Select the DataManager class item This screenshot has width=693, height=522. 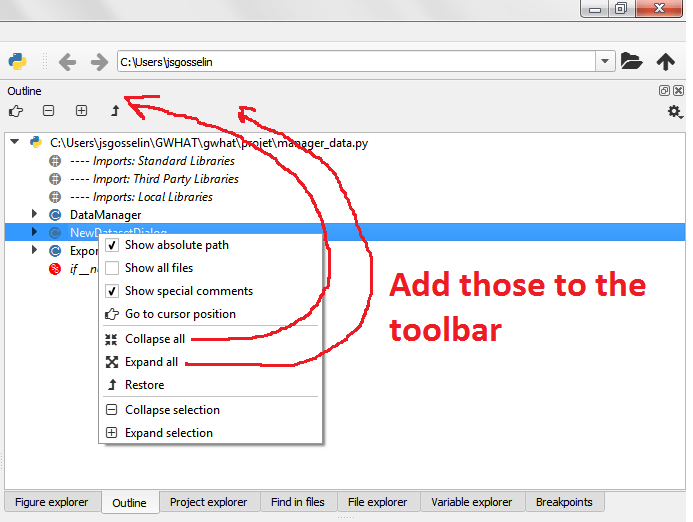(x=106, y=215)
